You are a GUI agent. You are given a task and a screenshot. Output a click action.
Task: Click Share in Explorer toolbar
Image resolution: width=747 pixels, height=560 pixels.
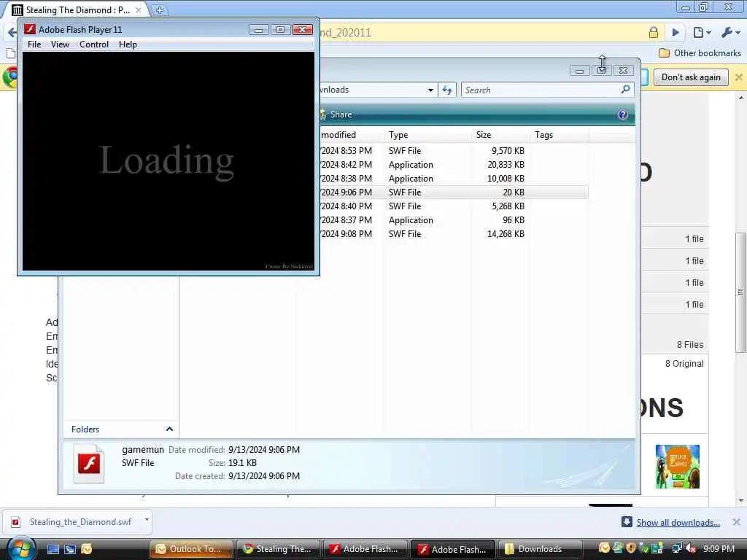[336, 114]
